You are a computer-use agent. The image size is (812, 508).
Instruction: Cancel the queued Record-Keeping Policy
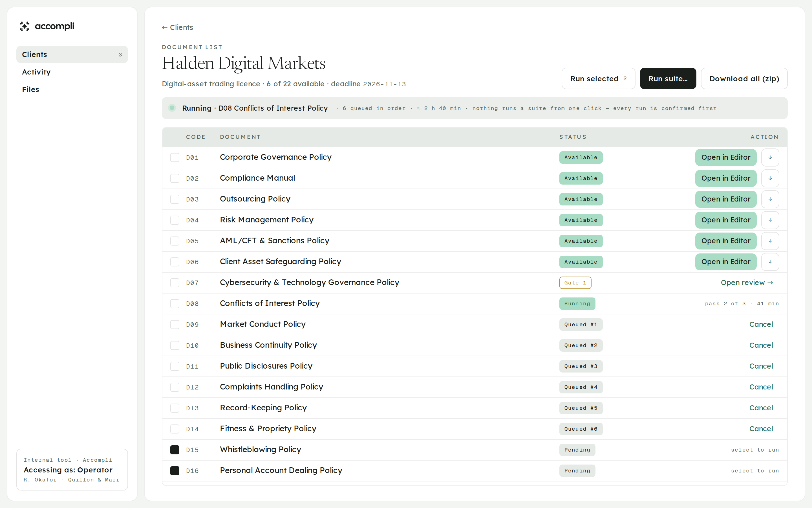761,408
